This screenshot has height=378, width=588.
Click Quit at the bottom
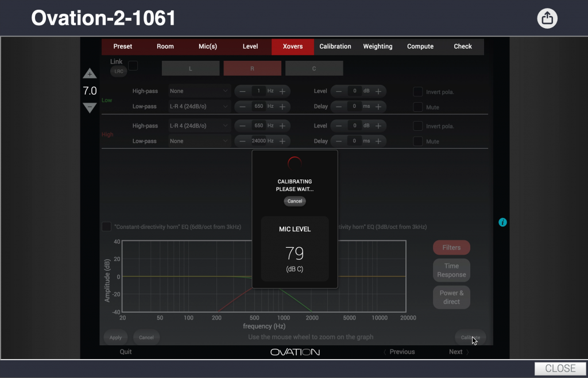tap(126, 352)
